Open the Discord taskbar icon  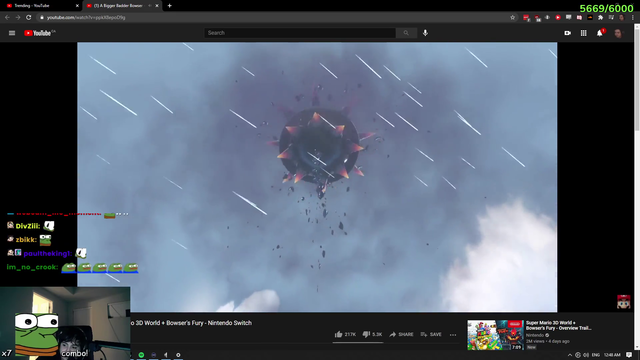[x=153, y=355]
